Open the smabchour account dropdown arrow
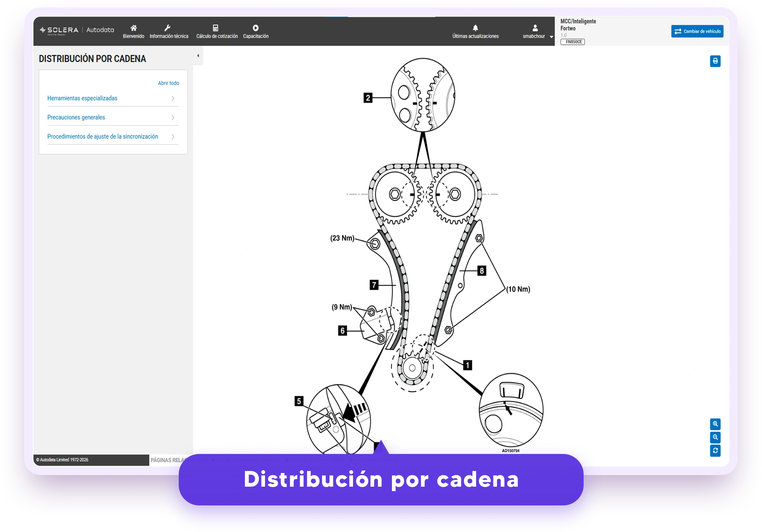 (x=551, y=37)
